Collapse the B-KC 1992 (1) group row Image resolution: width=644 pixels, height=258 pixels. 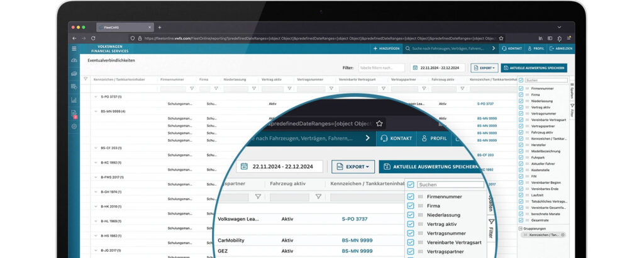(96, 162)
